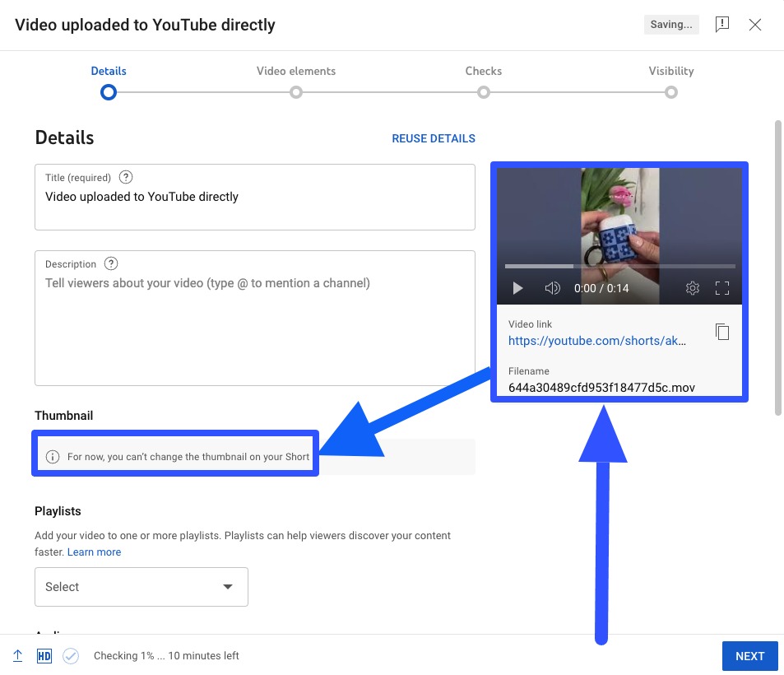Click the NEXT button

point(749,655)
